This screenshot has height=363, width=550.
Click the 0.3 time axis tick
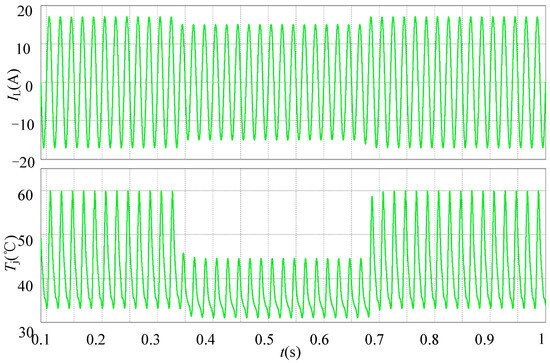151,339
